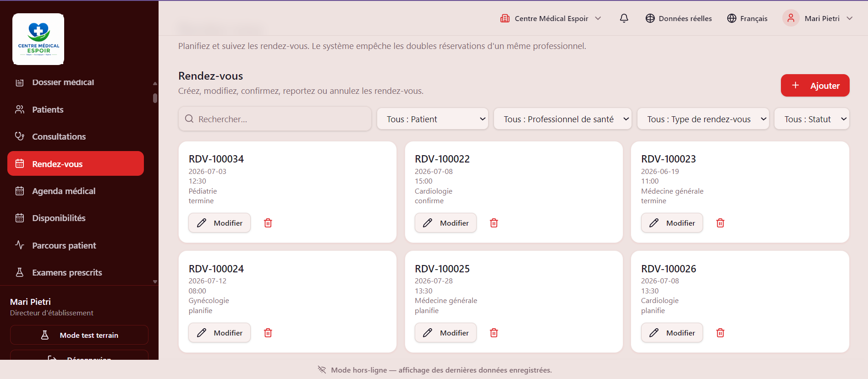Open Parcours patient section
Screen dimensions: 868x379
pos(76,245)
